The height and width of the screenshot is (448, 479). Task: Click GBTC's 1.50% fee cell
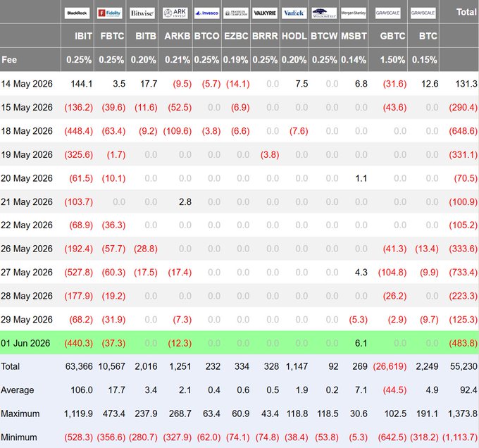coord(392,60)
